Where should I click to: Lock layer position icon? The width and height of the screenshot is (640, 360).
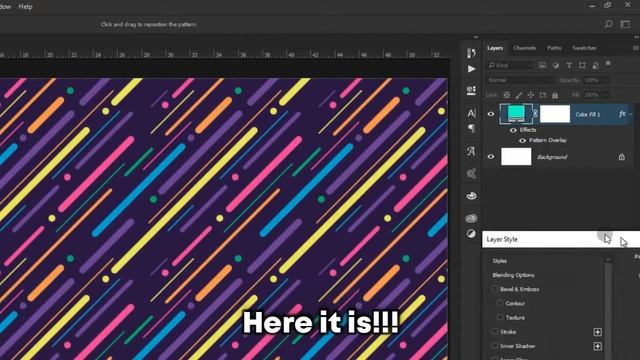click(531, 95)
